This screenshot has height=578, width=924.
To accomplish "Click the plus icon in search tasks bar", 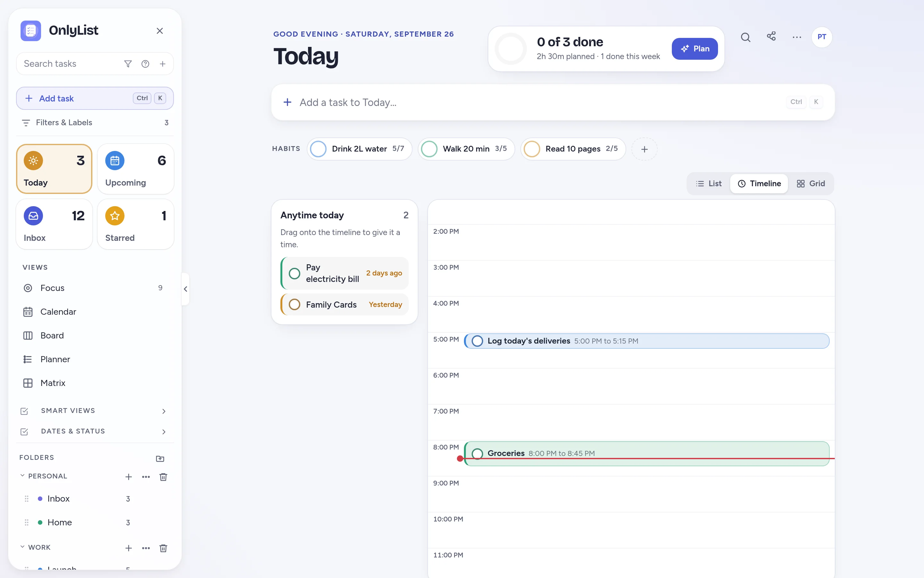I will (x=163, y=64).
